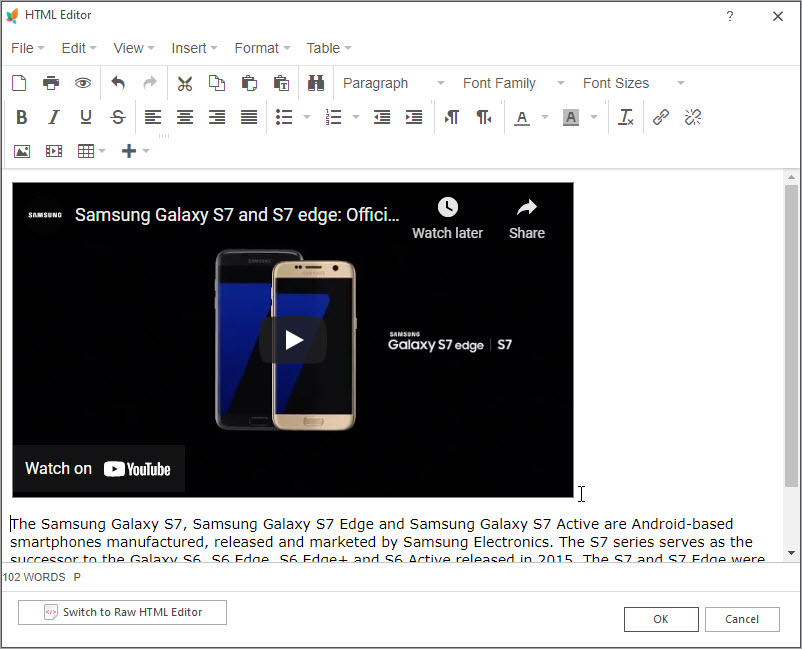Undo the last action

118,83
